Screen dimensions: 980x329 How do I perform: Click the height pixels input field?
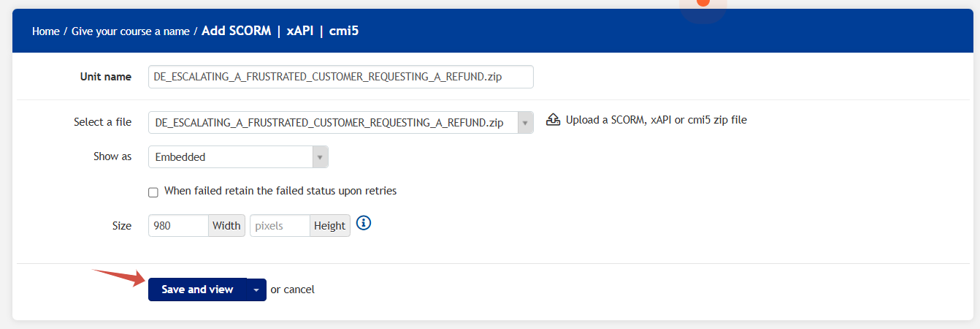pos(280,226)
